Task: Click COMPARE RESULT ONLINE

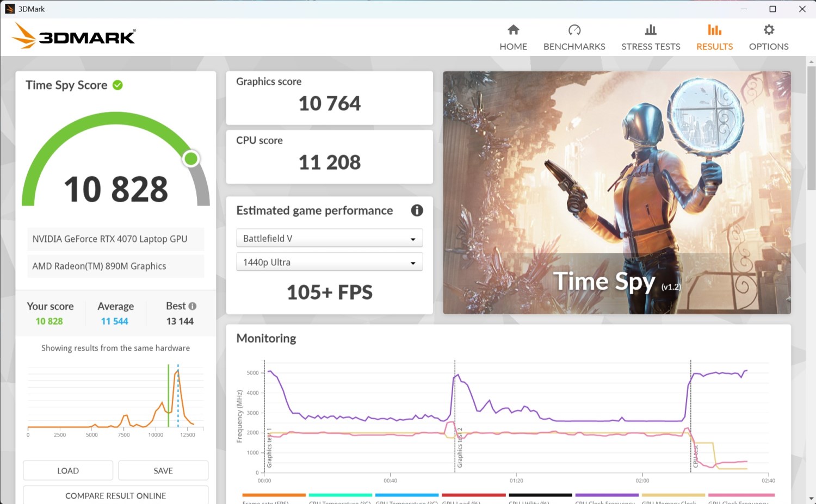Action: click(115, 495)
